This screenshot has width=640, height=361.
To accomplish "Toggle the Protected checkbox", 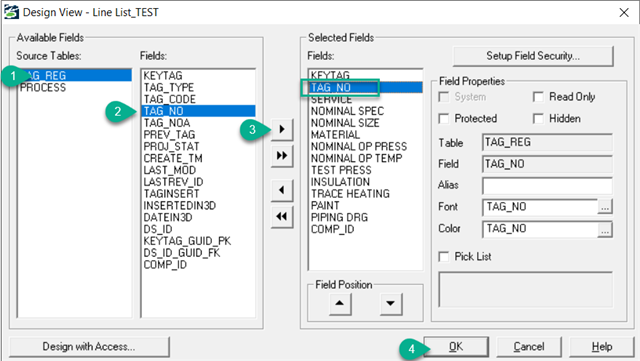I will tap(444, 118).
